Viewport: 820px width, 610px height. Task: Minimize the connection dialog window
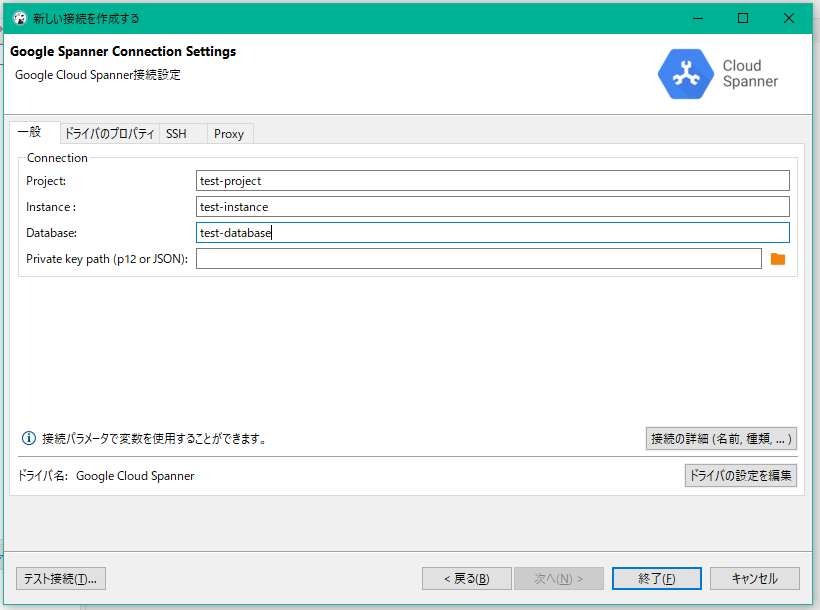[x=698, y=18]
